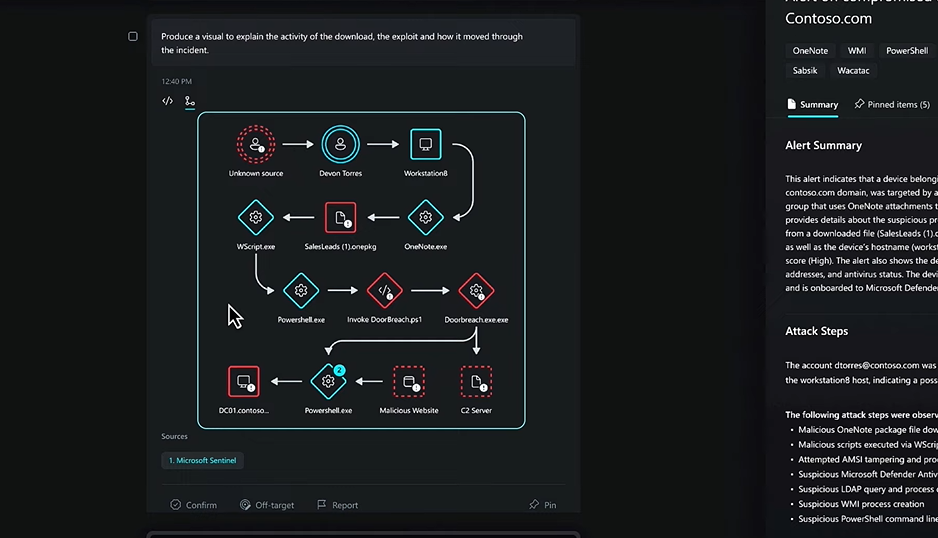Tick the checkbox beside the prompt
This screenshot has width=938, height=538.
[x=133, y=37]
